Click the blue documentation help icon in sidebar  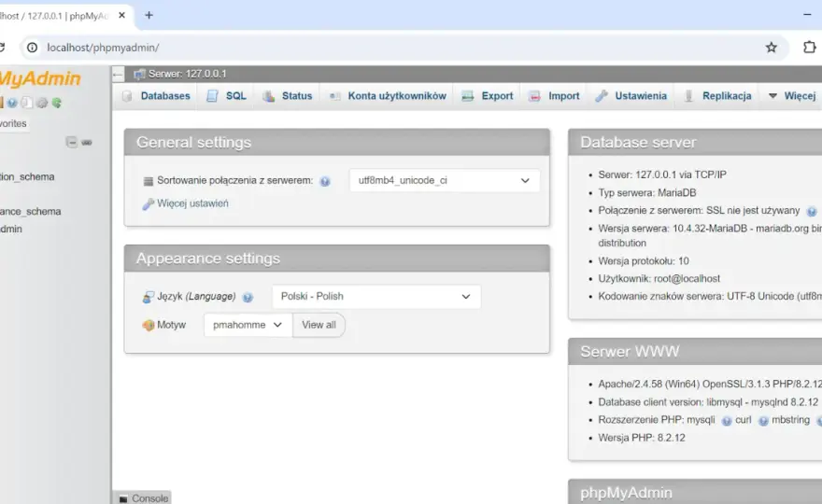point(12,103)
